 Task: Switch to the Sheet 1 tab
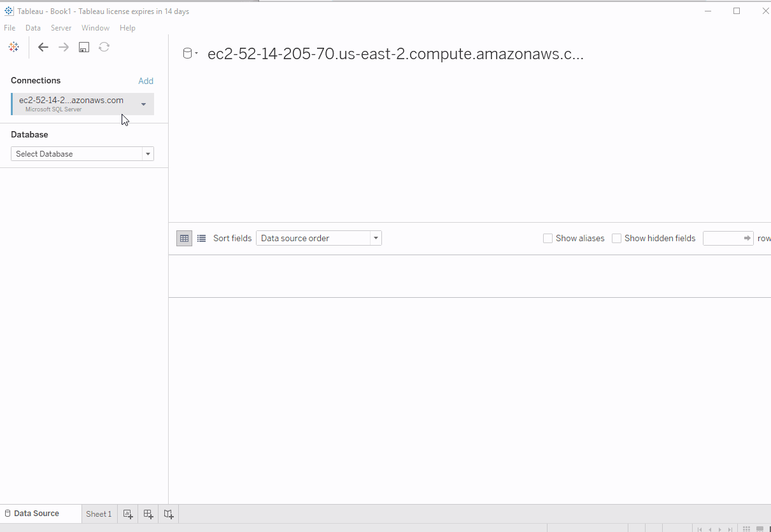click(x=99, y=514)
